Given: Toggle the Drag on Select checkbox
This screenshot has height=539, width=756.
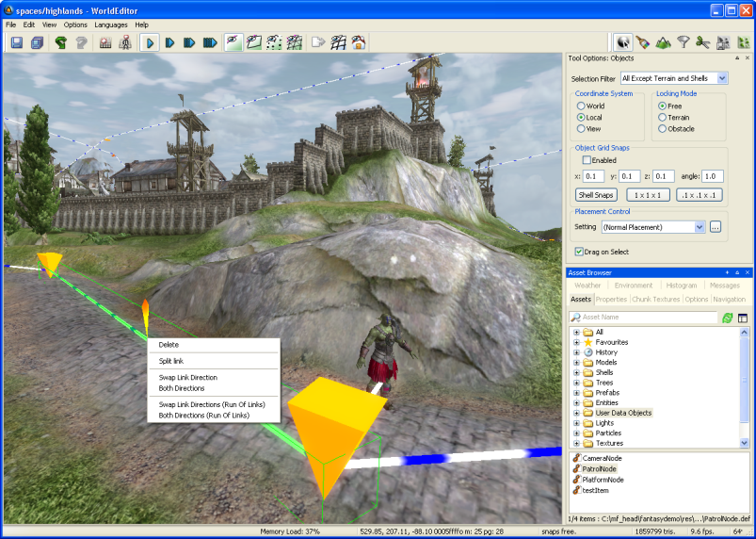Looking at the screenshot, I should point(579,252).
